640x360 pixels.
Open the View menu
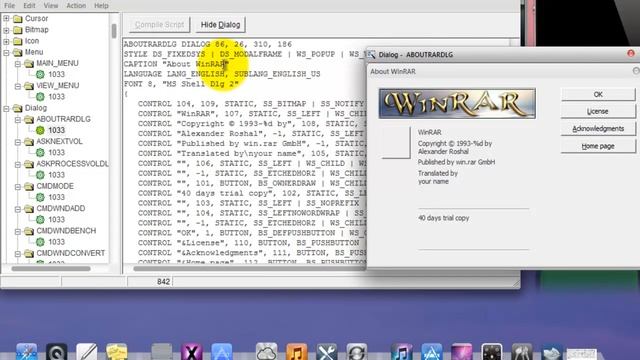pos(51,5)
